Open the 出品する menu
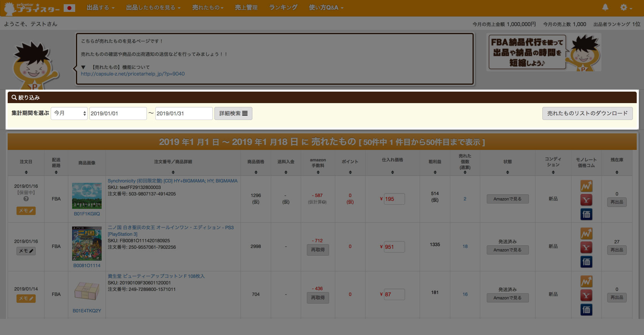644x335 pixels. click(x=100, y=7)
